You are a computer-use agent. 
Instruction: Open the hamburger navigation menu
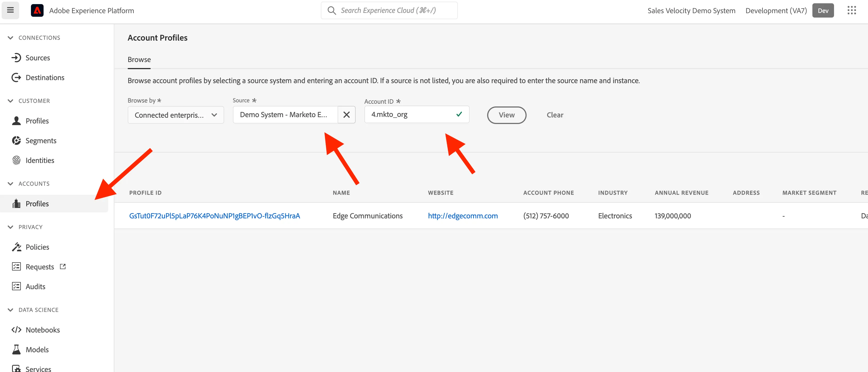10,10
